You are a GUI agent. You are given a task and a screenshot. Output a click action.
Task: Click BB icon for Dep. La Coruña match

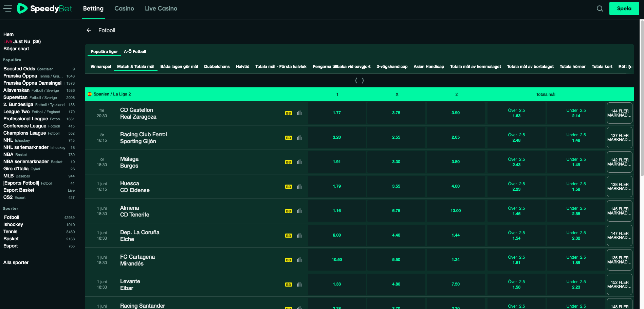tap(288, 236)
